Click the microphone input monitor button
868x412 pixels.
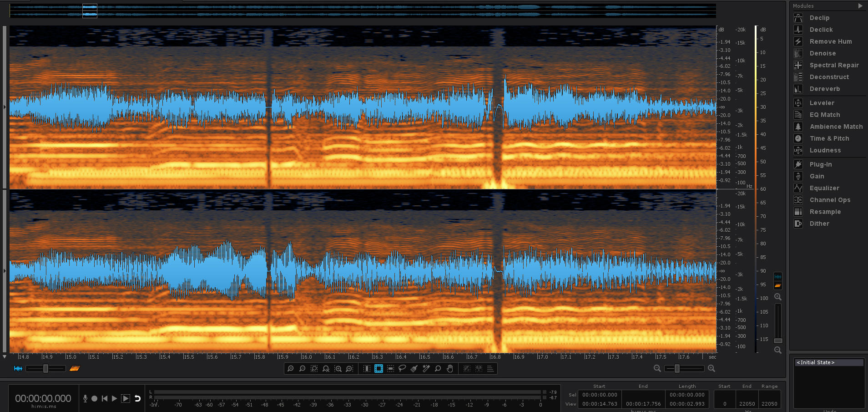point(85,398)
